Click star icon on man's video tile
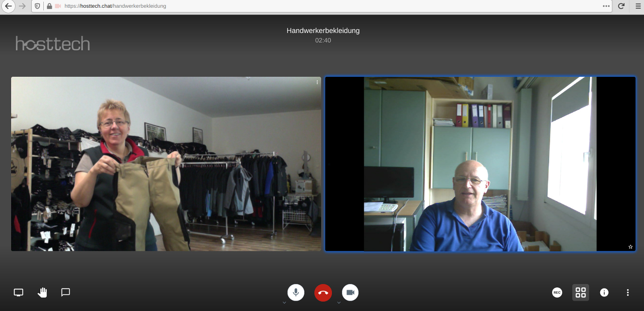The height and width of the screenshot is (311, 644). 630,247
